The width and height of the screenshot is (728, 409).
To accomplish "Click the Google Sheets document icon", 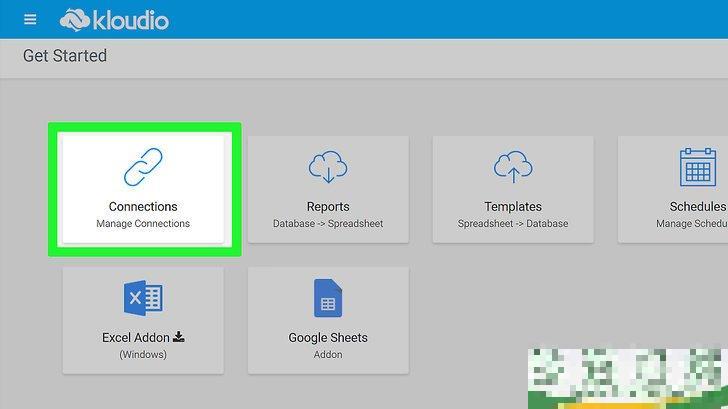I will click(x=328, y=298).
